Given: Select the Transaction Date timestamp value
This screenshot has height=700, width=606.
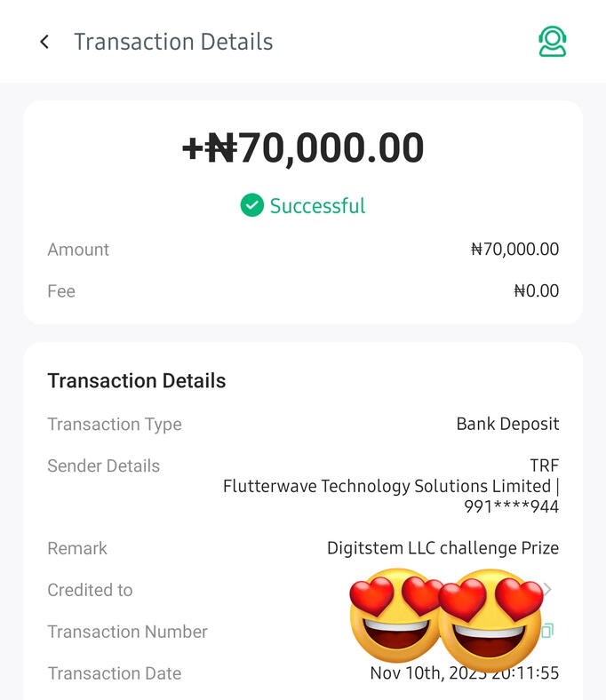Looking at the screenshot, I should point(464,673).
